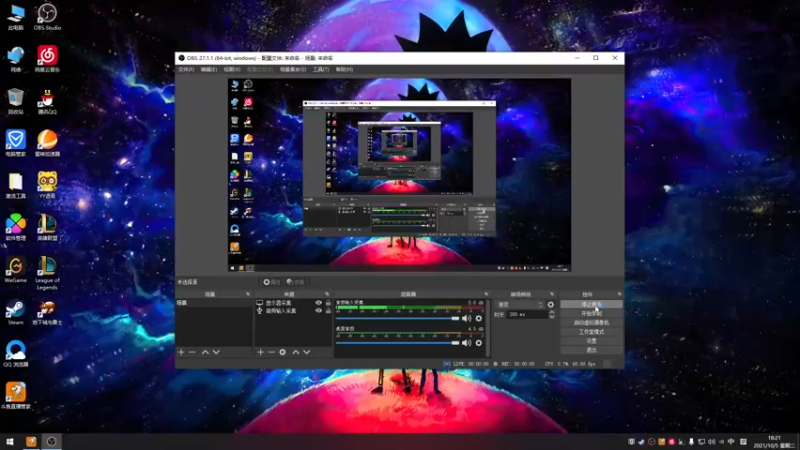The width and height of the screenshot is (800, 450).
Task: Open the File (文件) menu in OBS
Action: point(186,69)
